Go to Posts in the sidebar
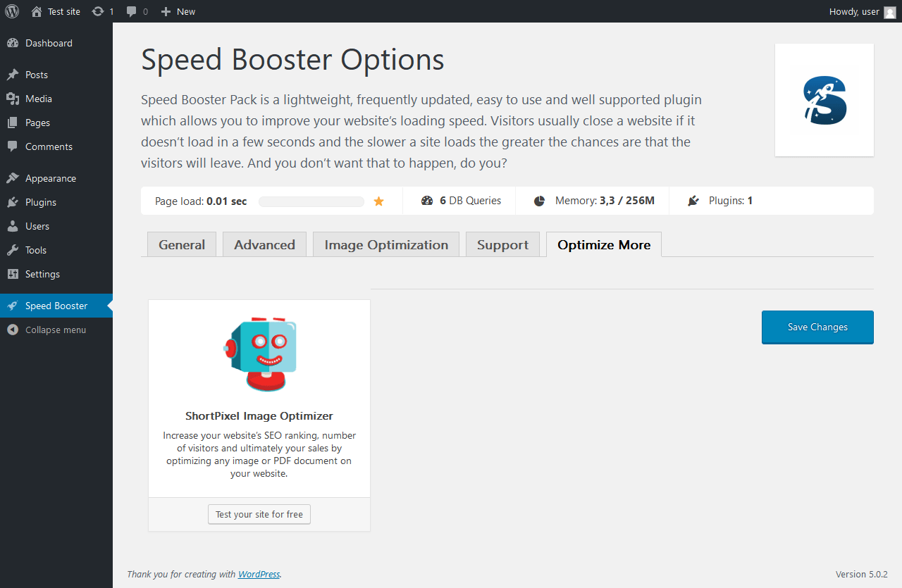902x588 pixels. (56, 75)
